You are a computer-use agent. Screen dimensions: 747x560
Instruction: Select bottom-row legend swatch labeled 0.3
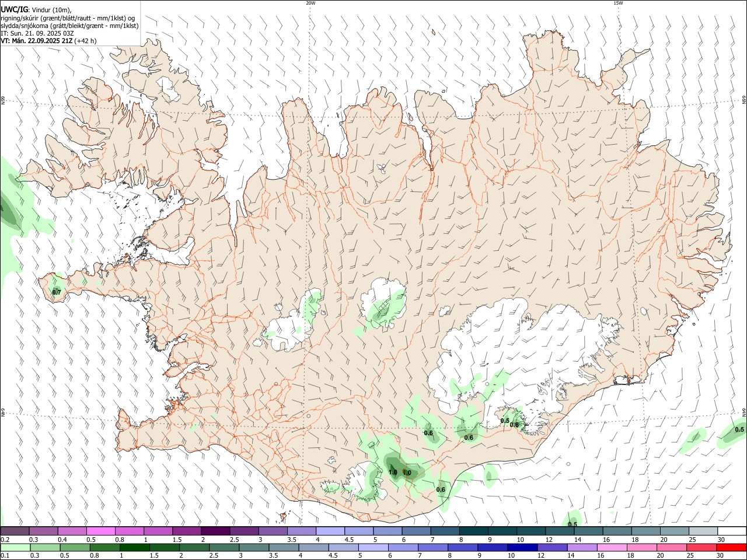45,548
